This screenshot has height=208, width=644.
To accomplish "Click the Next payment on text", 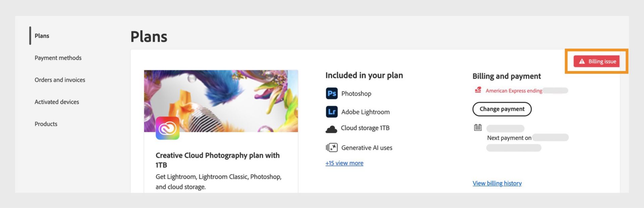I will (509, 138).
